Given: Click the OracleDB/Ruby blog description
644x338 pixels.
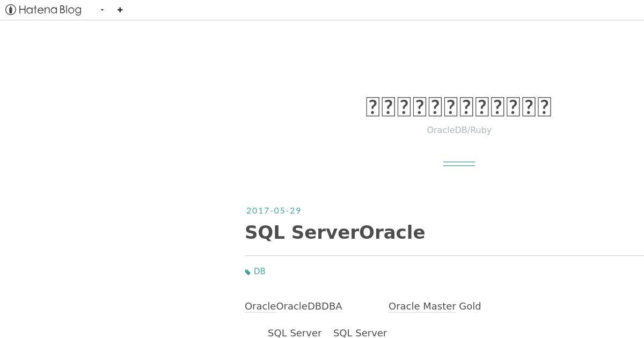Looking at the screenshot, I should click(x=459, y=130).
